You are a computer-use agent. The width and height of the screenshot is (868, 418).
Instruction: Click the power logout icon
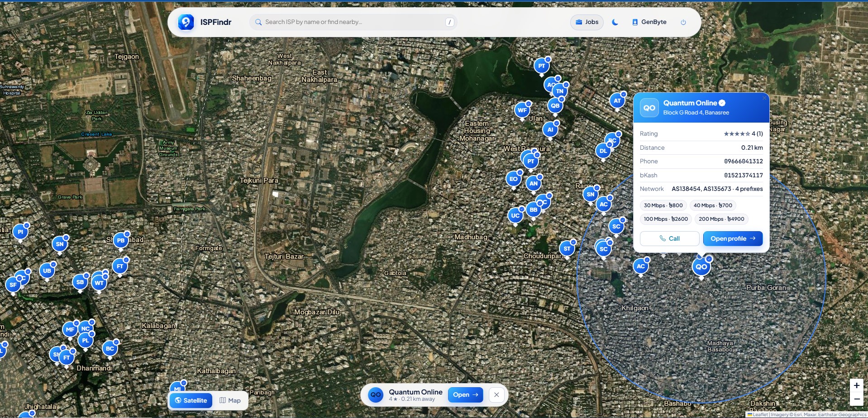pyautogui.click(x=683, y=22)
